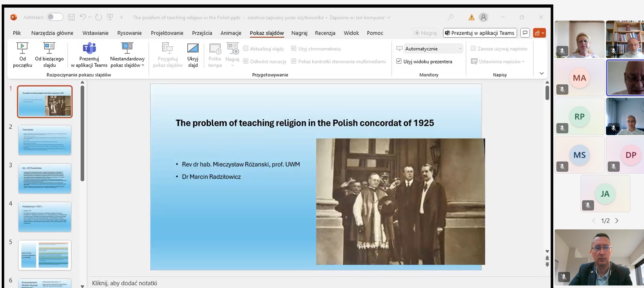Open the comments speech bubble icon
The height and width of the screenshot is (288, 644).
point(525,33)
